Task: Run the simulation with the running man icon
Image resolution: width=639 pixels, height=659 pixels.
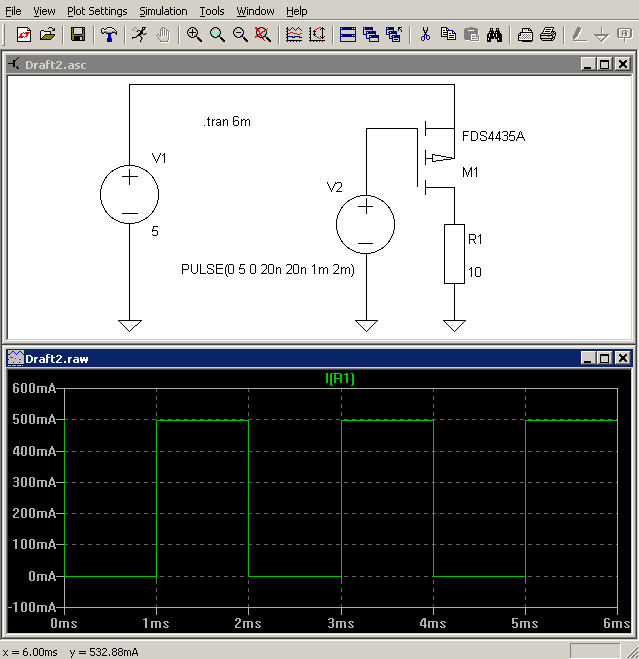Action: [140, 34]
